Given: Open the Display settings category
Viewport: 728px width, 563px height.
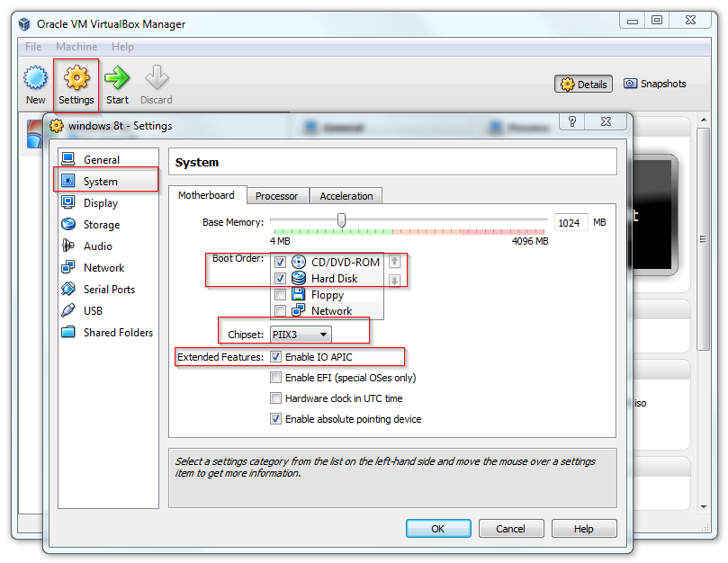Looking at the screenshot, I should 108,203.
